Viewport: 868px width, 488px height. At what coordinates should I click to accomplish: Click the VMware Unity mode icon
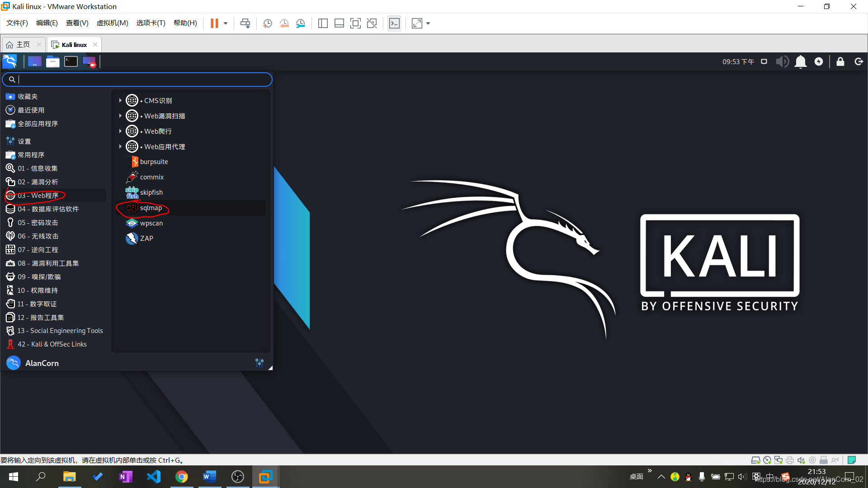pos(372,23)
